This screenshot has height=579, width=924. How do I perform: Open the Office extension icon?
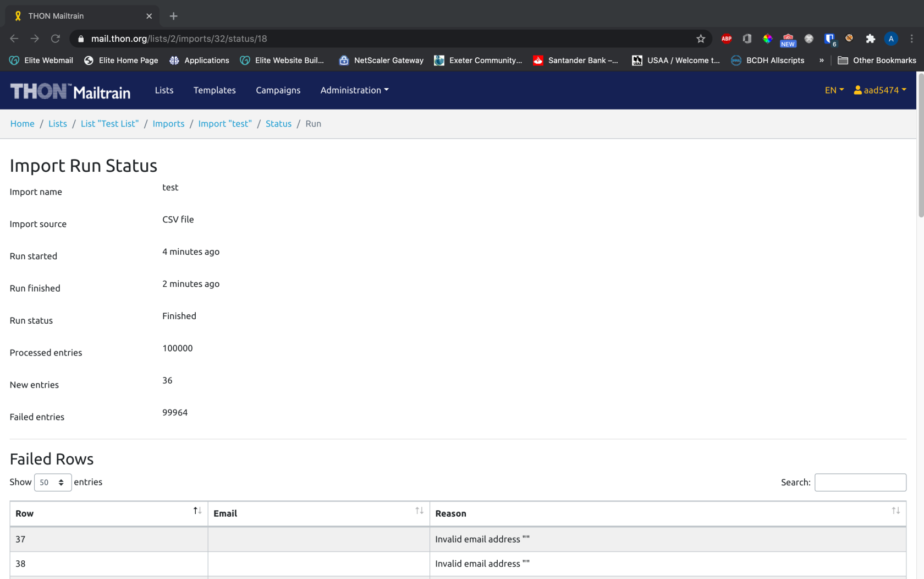747,39
